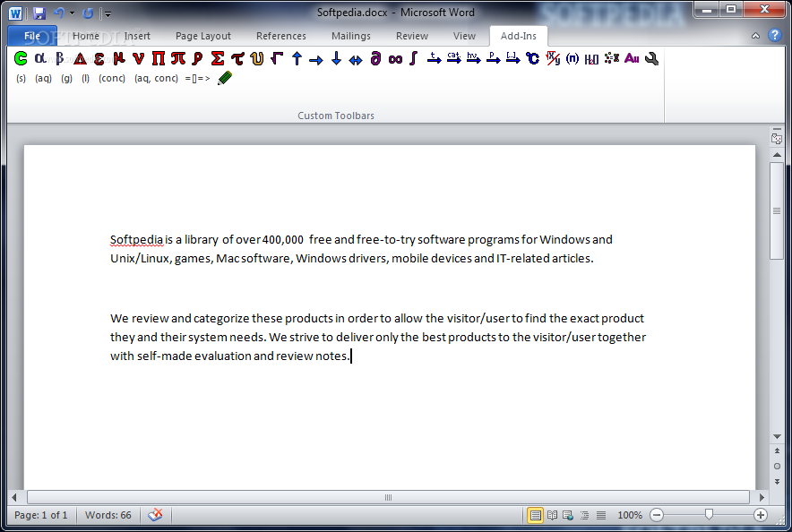Insert the alpha symbol

(40, 58)
